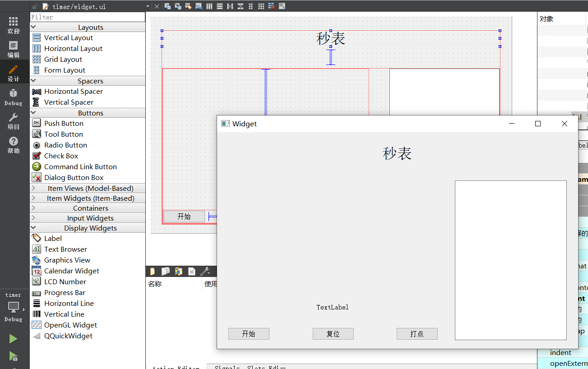Viewport: 588px width, 369px height.
Task: Open the timer Debug kit selector
Action: 14,307
